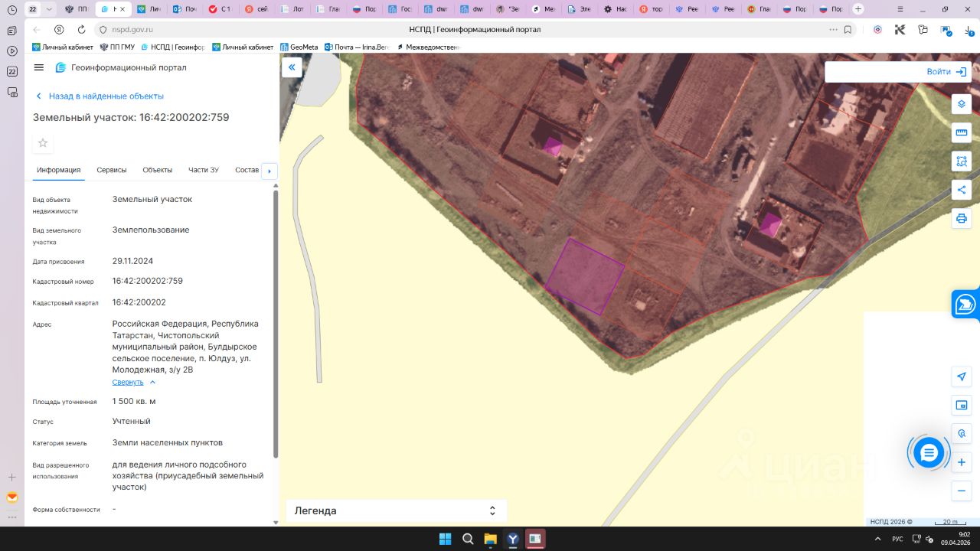The width and height of the screenshot is (980, 551).
Task: Open the Почта — Irina bookmark
Action: [x=358, y=47]
